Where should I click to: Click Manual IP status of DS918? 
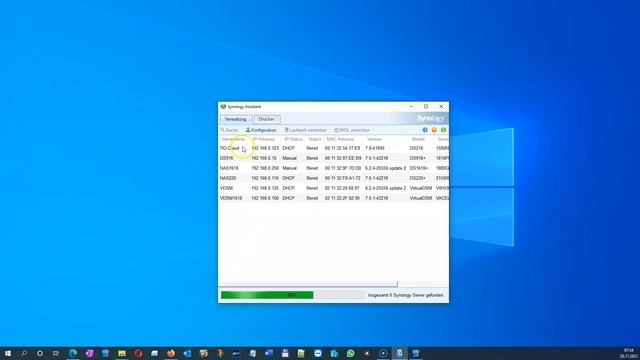coord(290,158)
